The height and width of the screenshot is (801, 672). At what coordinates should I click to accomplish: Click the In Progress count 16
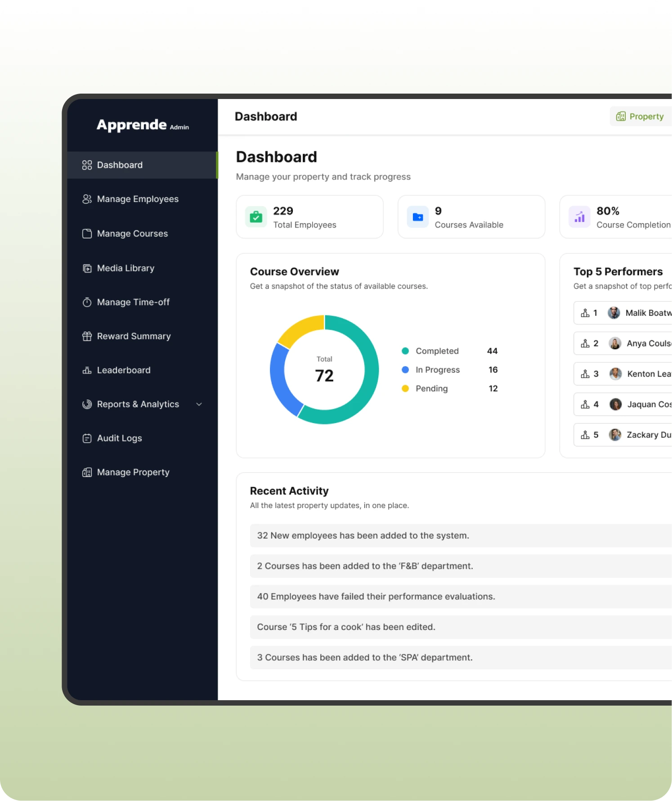click(493, 370)
